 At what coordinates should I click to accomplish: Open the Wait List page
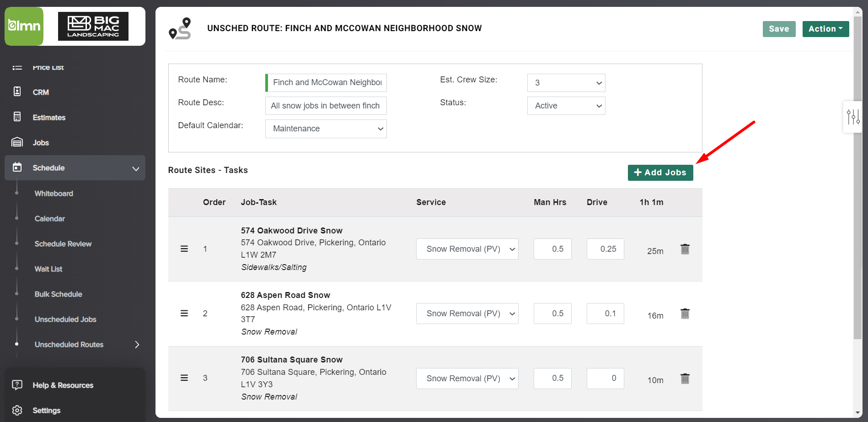click(48, 269)
